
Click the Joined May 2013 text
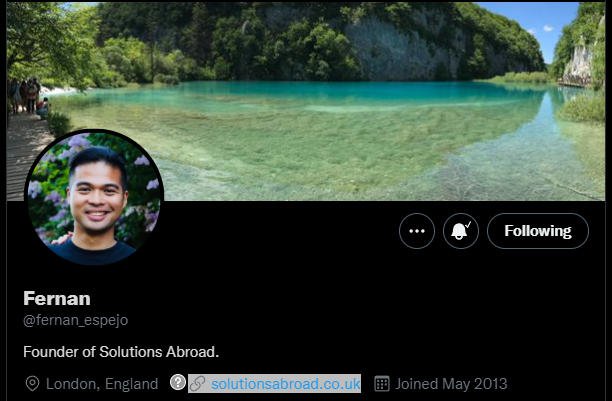pyautogui.click(x=452, y=384)
